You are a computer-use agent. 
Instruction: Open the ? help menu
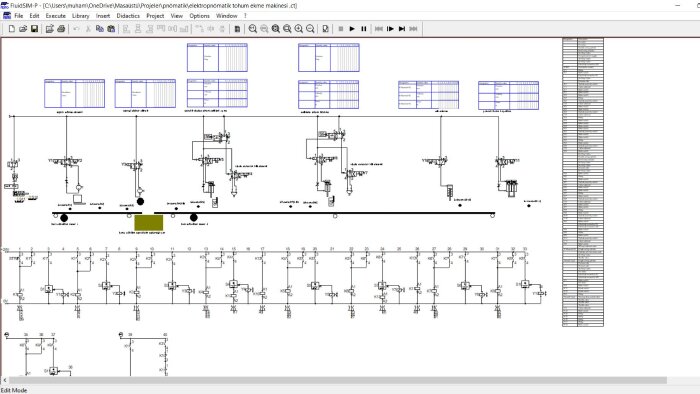tap(245, 16)
